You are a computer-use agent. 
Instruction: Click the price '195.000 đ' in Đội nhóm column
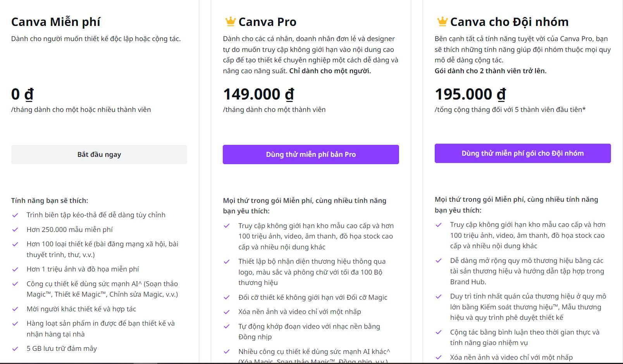pos(470,93)
